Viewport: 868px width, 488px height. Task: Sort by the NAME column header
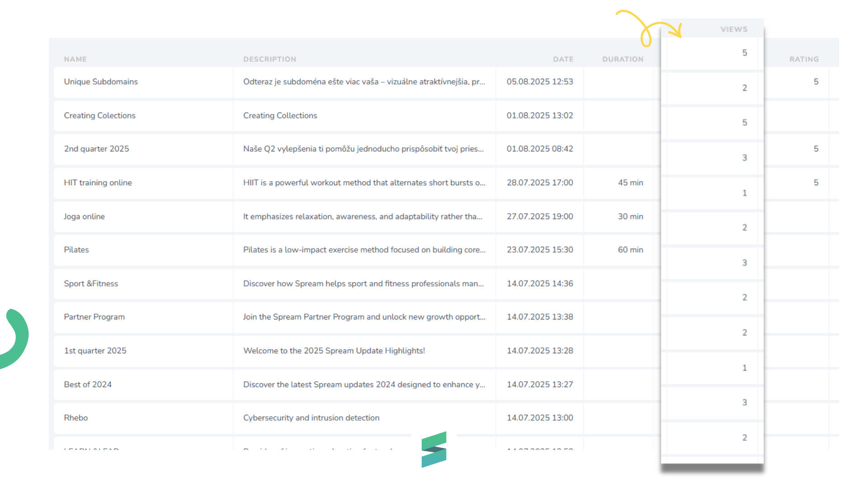(x=75, y=59)
